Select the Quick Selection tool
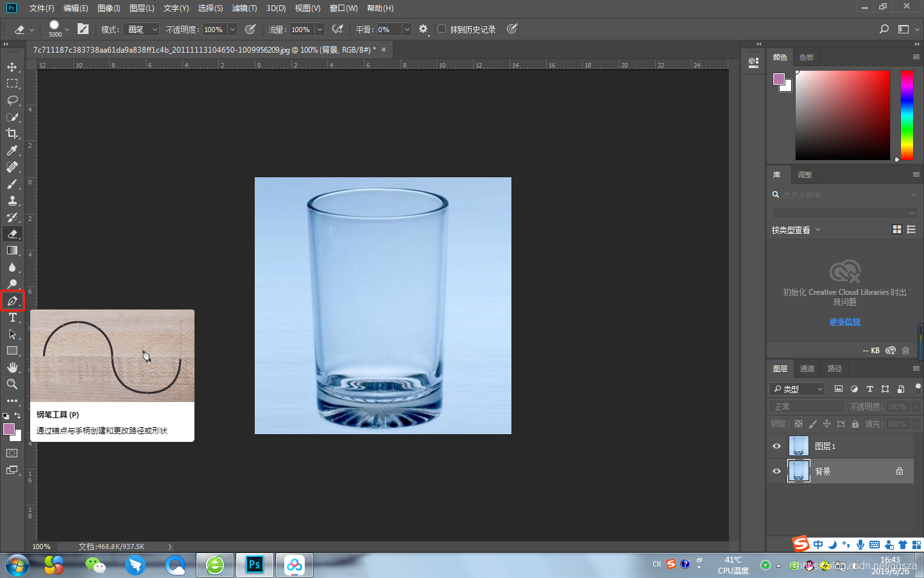The width and height of the screenshot is (924, 578). tap(12, 117)
